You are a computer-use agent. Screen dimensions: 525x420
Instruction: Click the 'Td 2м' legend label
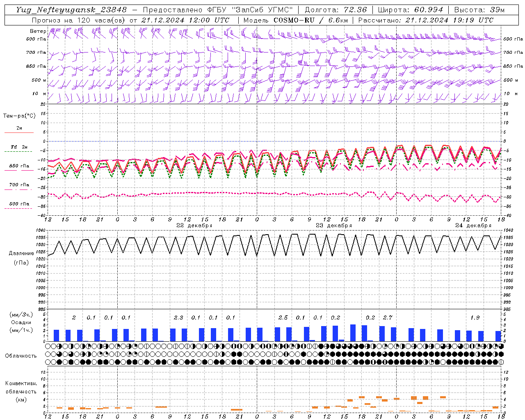coord(19,147)
